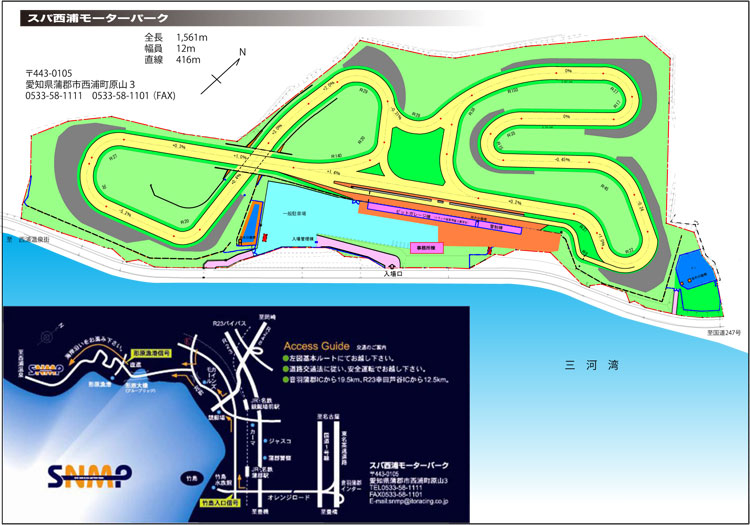This screenshot has width=750, height=525.
Task: Click the 竹島水族館 aquarium label
Action: [223, 481]
